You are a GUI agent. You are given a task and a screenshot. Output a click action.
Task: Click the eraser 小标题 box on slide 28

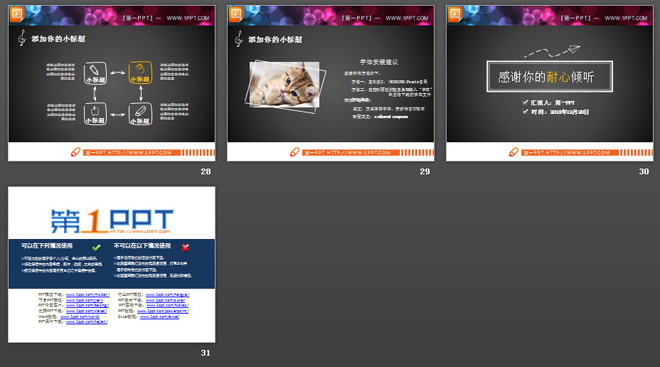140,114
